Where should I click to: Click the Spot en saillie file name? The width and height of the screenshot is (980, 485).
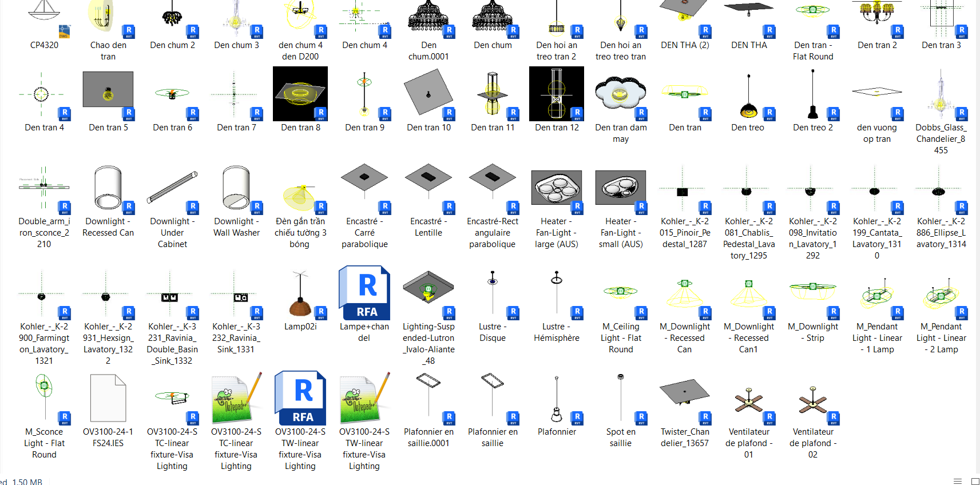click(620, 438)
